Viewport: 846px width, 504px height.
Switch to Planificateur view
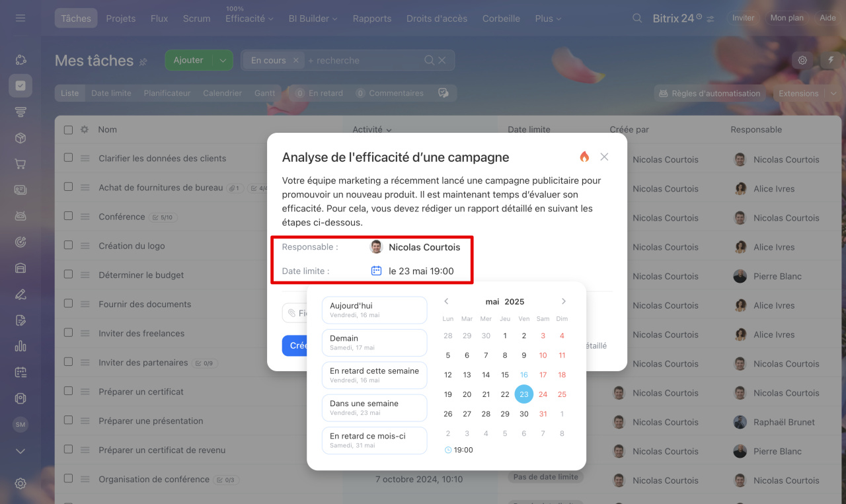[167, 93]
